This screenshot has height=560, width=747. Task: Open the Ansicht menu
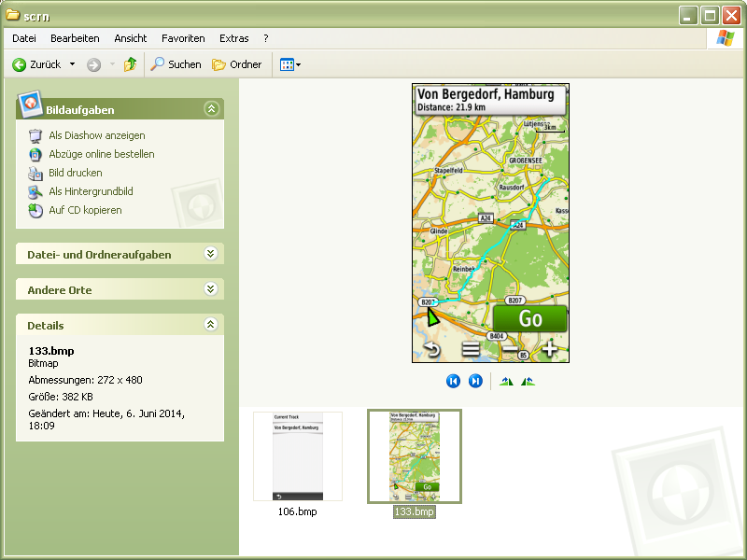(x=131, y=38)
